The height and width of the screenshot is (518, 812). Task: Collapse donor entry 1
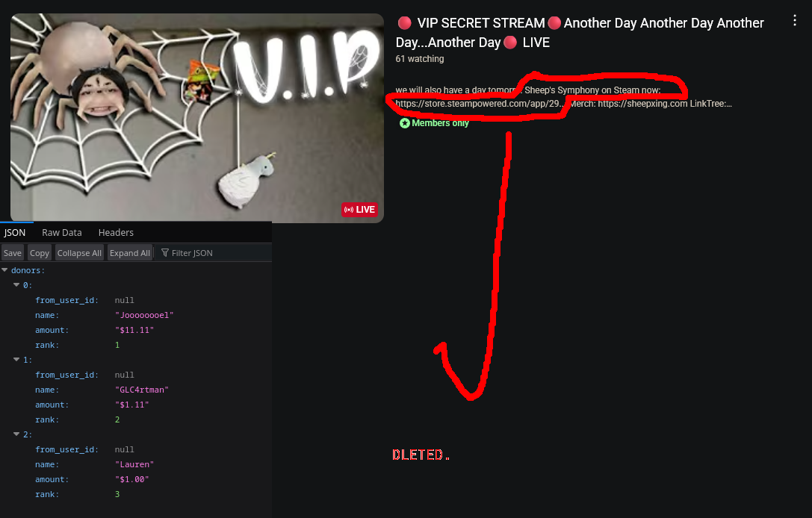point(16,360)
